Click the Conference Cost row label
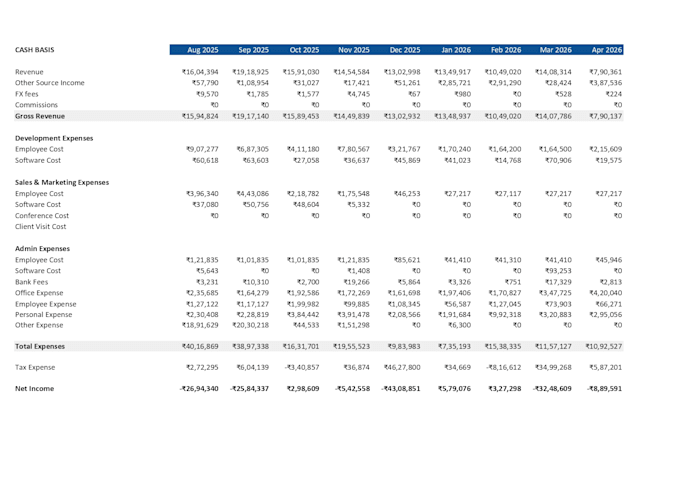Screen dimensions: 680x481 point(42,216)
